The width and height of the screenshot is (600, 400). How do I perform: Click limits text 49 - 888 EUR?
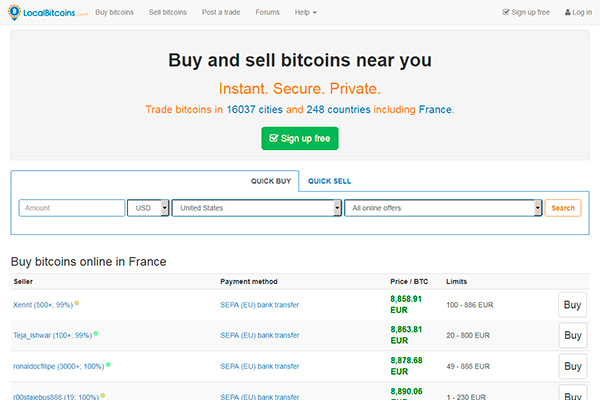(468, 366)
